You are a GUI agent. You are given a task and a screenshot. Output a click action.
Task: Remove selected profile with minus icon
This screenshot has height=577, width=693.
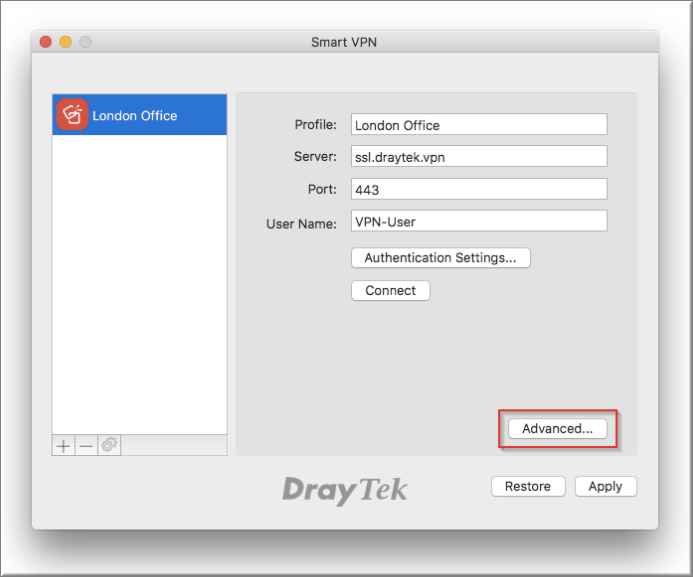(86, 445)
